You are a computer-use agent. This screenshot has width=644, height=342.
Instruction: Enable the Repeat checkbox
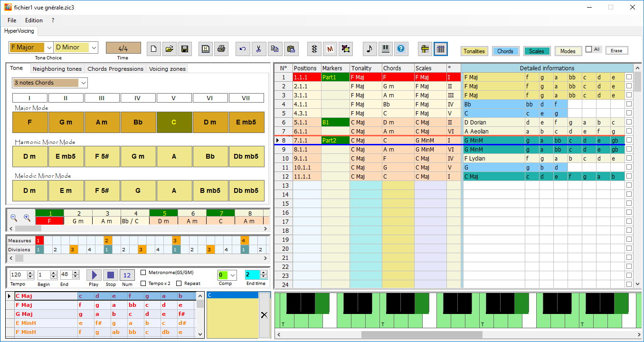click(179, 283)
